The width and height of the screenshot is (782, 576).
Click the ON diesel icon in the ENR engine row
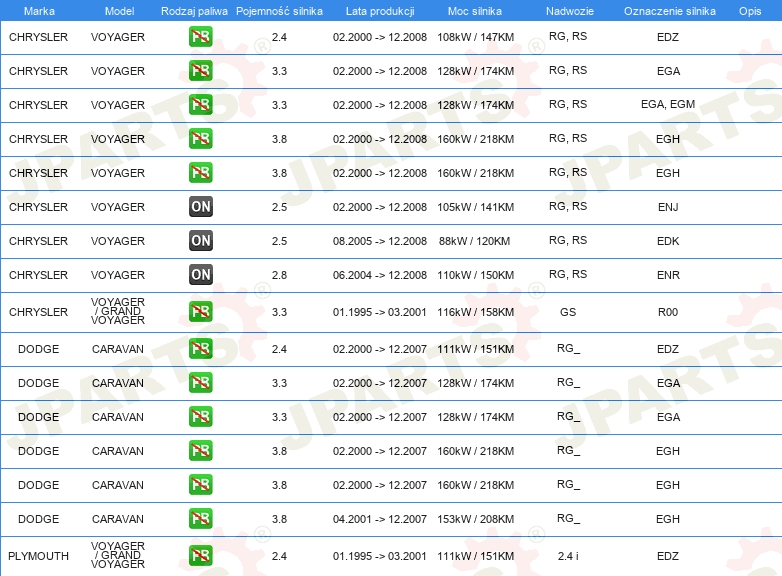[200, 275]
